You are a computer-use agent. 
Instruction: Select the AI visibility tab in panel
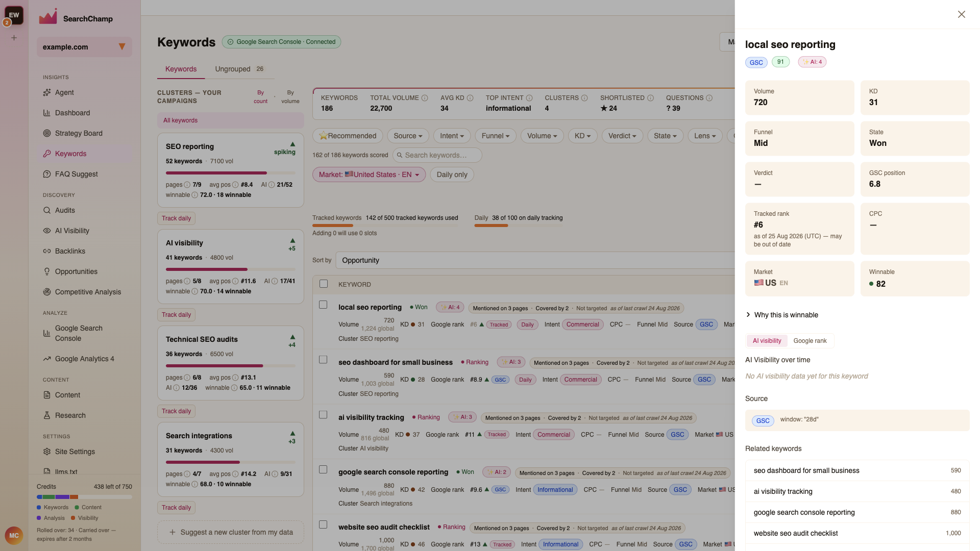coord(767,341)
